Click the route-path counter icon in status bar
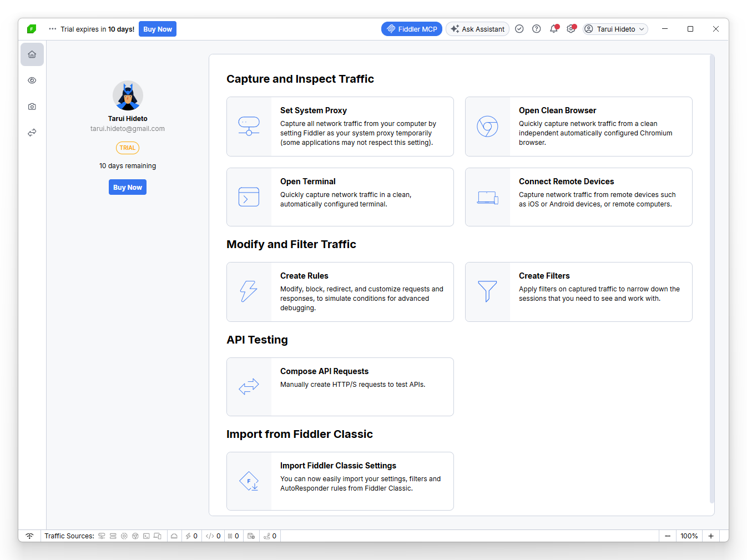 coord(270,536)
